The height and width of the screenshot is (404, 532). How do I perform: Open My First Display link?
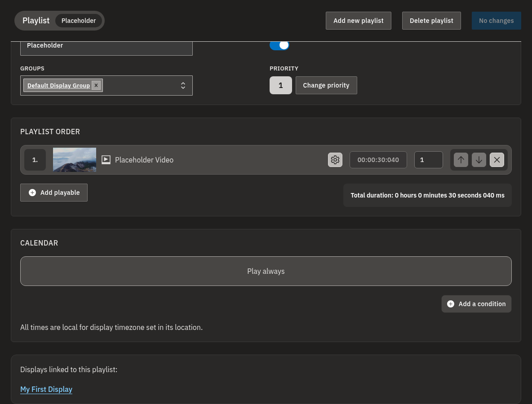(x=46, y=390)
